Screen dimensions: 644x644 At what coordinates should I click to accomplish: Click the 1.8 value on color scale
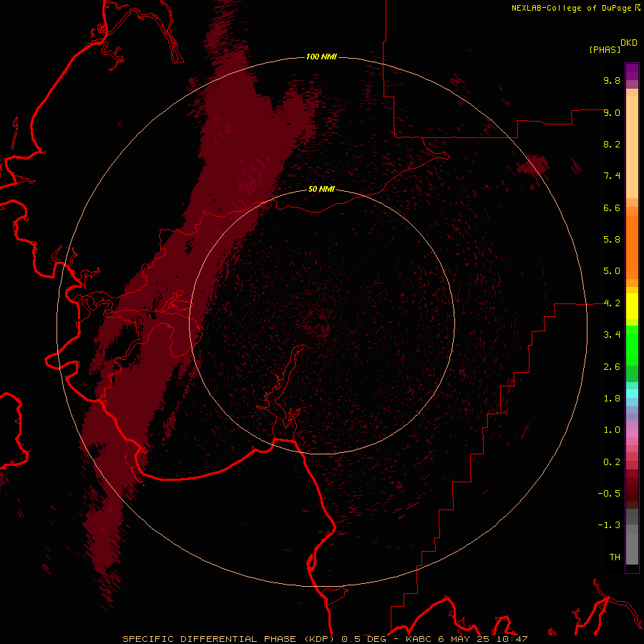tap(612, 399)
